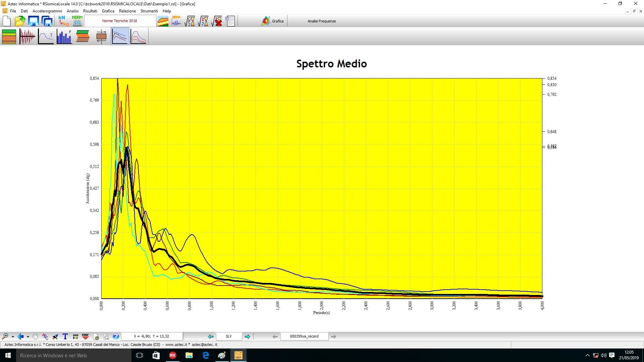644x362 pixels.
Task: Click the soil stratigraphy layers icon
Action: pyautogui.click(x=9, y=37)
